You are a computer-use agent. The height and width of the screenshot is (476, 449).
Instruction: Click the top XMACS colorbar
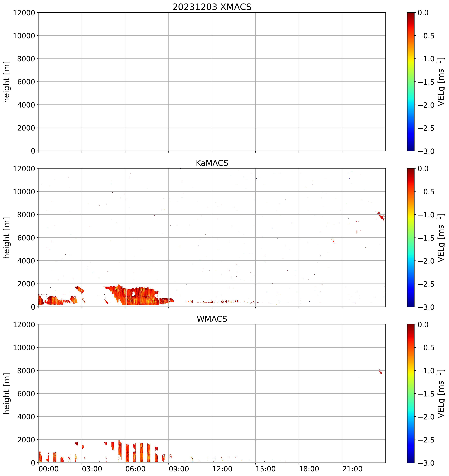(x=411, y=82)
